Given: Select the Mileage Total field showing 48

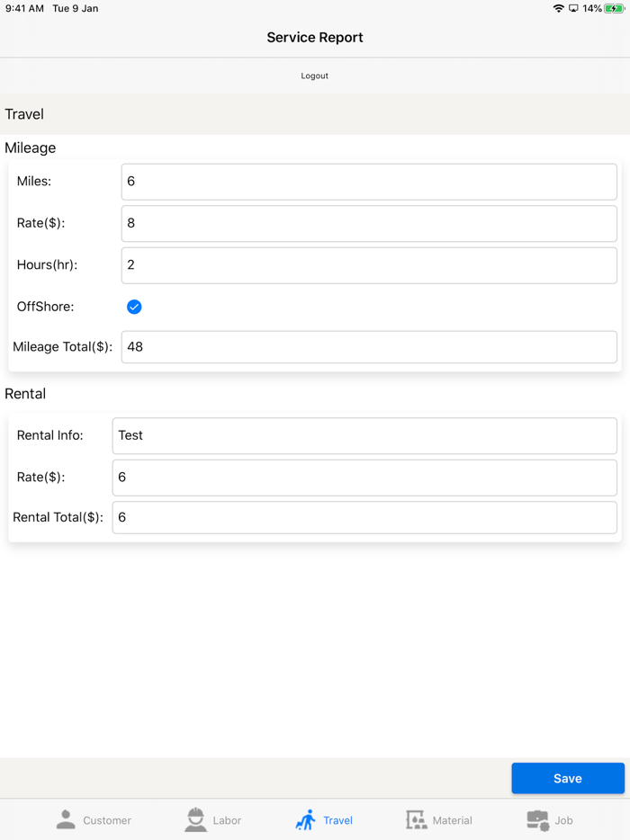Looking at the screenshot, I should click(x=369, y=346).
